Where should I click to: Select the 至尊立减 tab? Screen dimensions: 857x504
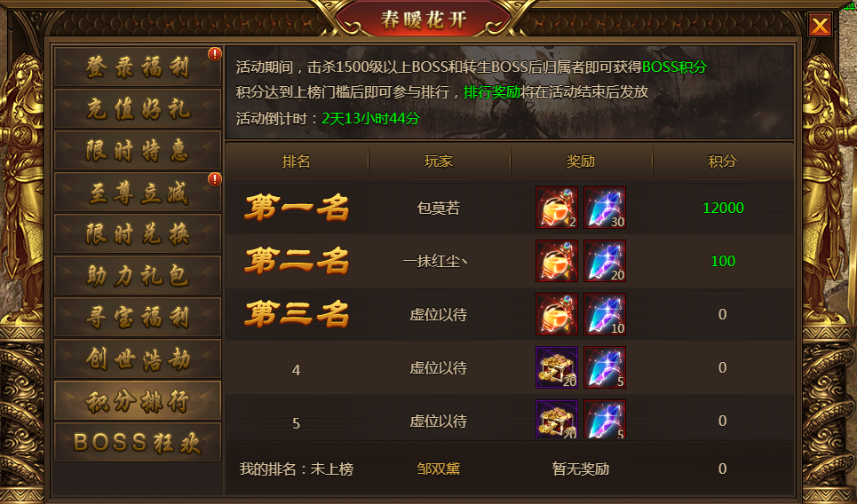[x=137, y=192]
